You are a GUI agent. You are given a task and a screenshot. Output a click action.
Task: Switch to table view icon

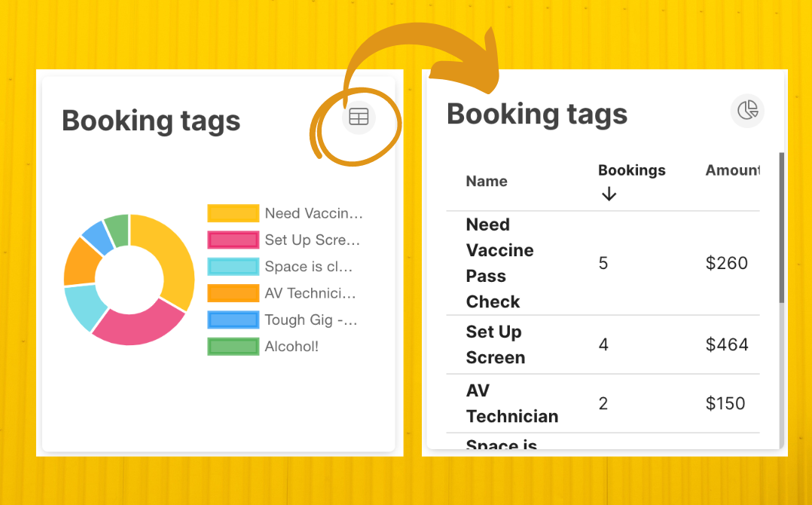359,117
